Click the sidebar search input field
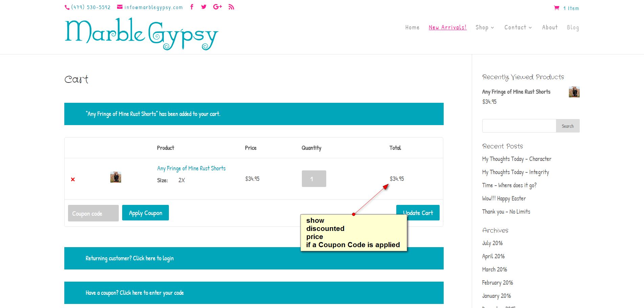This screenshot has width=644, height=308. [519, 126]
